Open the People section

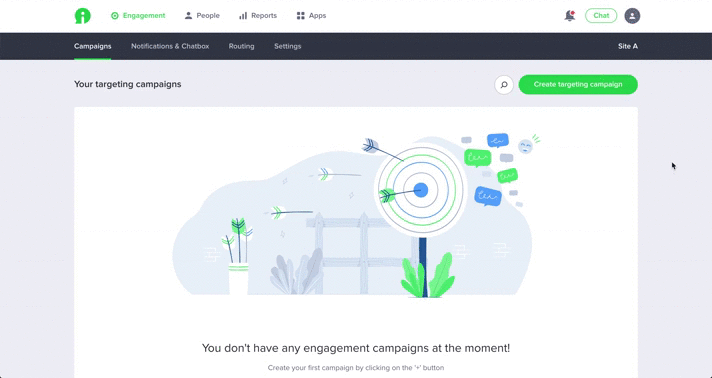202,15
